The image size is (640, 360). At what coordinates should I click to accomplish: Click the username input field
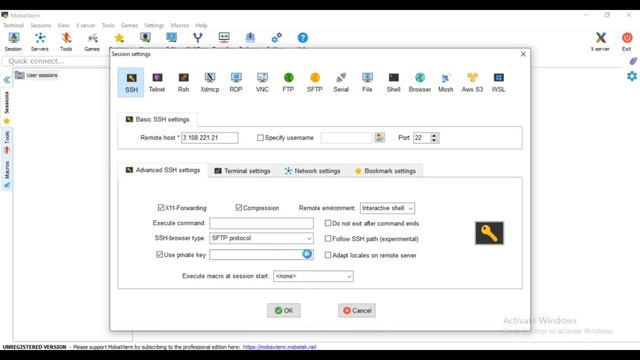click(x=346, y=138)
